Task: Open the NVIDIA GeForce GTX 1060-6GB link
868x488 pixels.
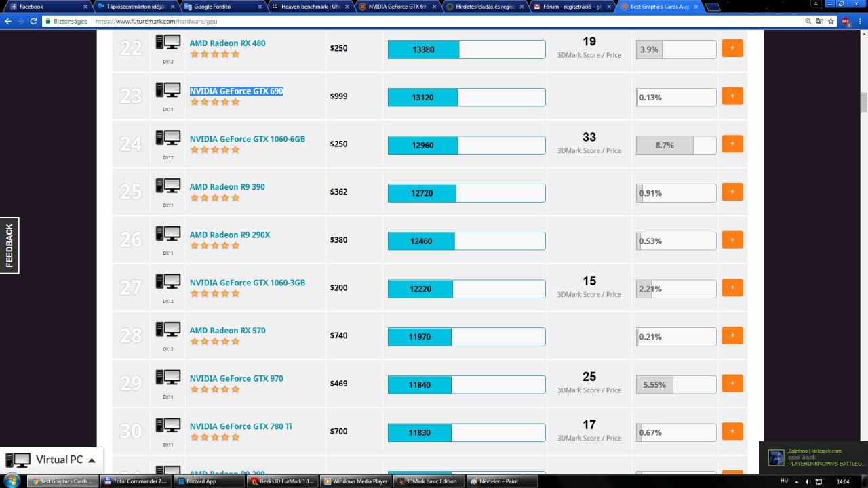Action: click(x=248, y=139)
